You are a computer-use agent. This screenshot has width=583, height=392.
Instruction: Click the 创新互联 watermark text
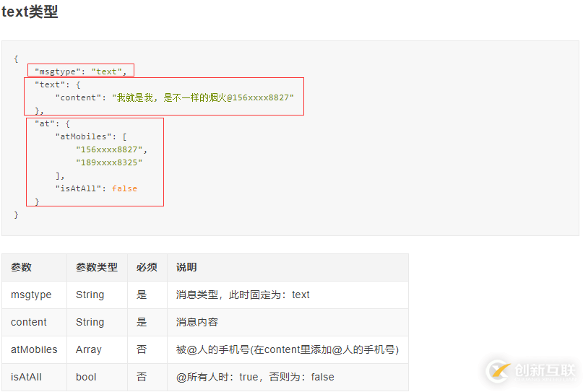545,371
